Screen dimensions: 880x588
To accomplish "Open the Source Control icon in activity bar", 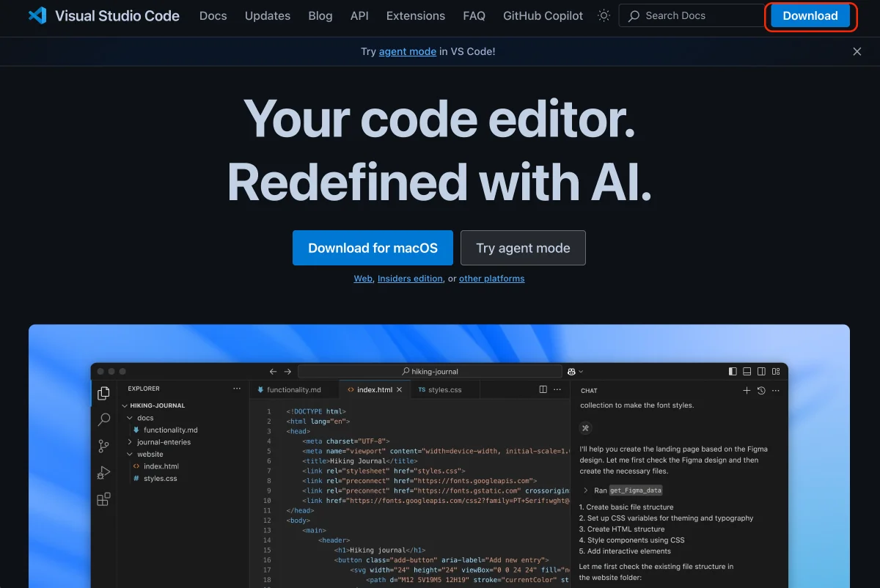I will pyautogui.click(x=103, y=446).
